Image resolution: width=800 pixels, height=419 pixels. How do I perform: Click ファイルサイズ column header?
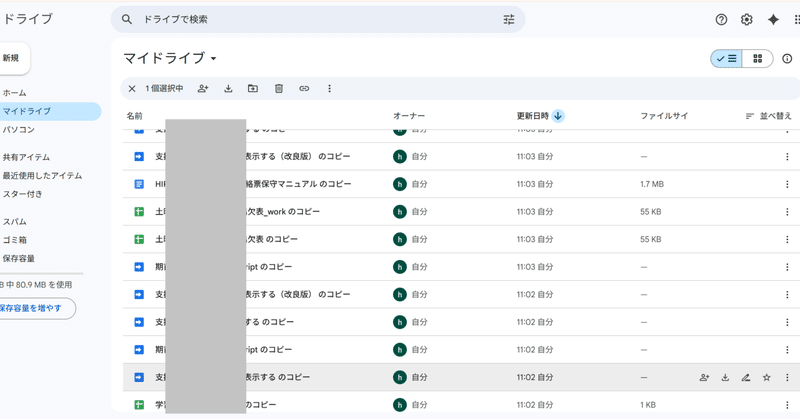(664, 116)
